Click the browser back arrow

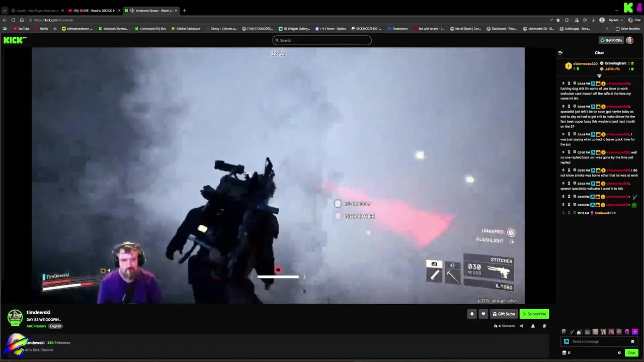[5, 20]
